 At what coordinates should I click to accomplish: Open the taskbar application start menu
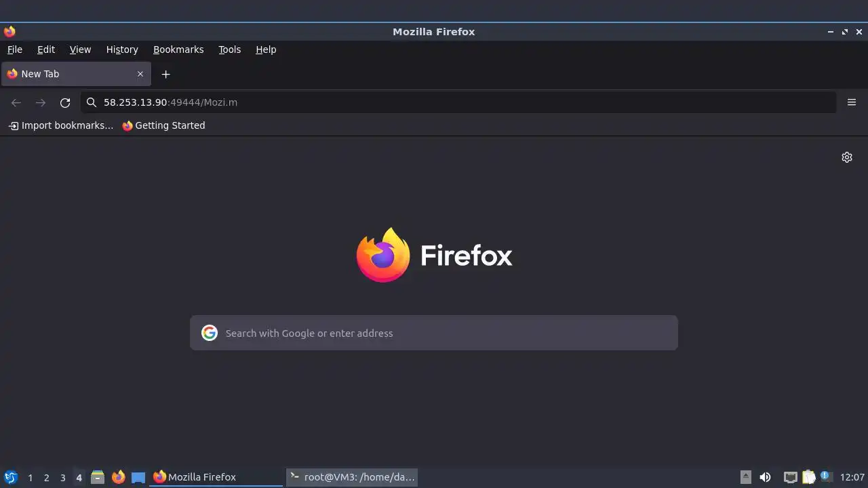tap(11, 477)
